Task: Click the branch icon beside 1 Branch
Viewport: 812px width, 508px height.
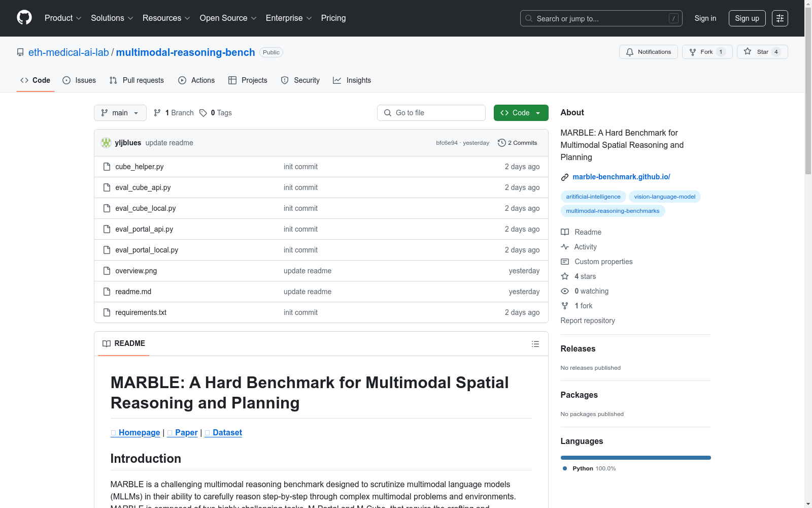Action: click(x=157, y=113)
